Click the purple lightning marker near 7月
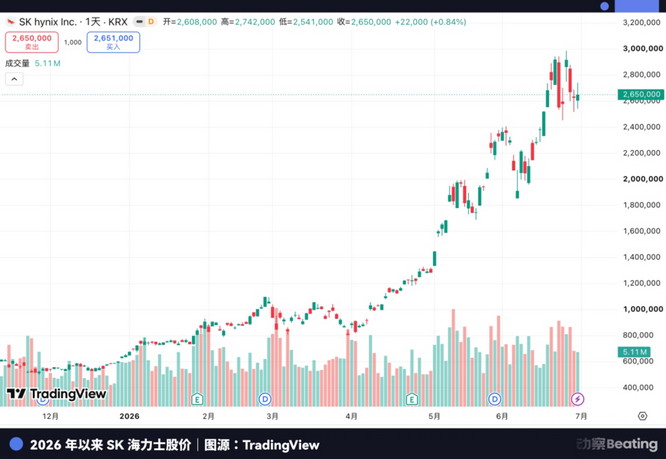The height and width of the screenshot is (459, 666). click(577, 399)
